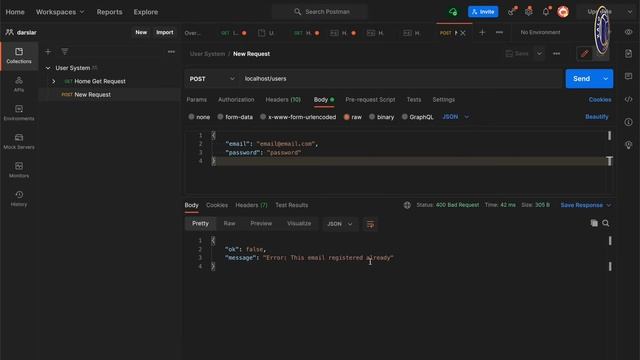
Task: Open the request info icon in right sidebar
Action: click(x=628, y=122)
